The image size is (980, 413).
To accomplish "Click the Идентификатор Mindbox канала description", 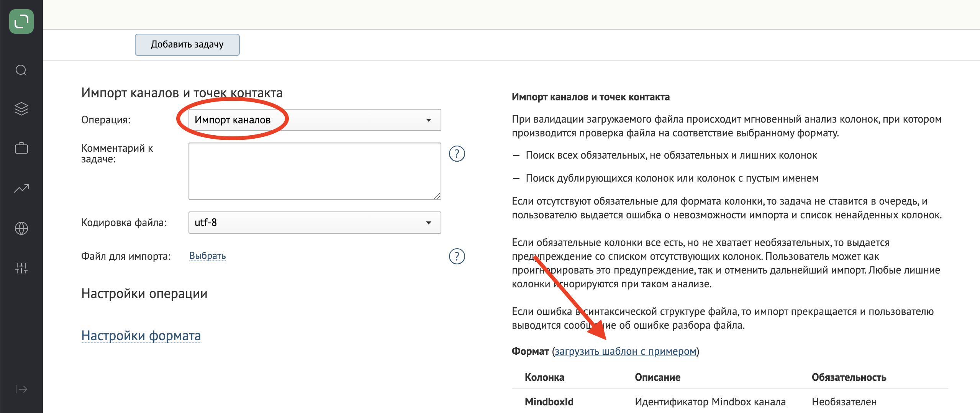I will (x=710, y=402).
